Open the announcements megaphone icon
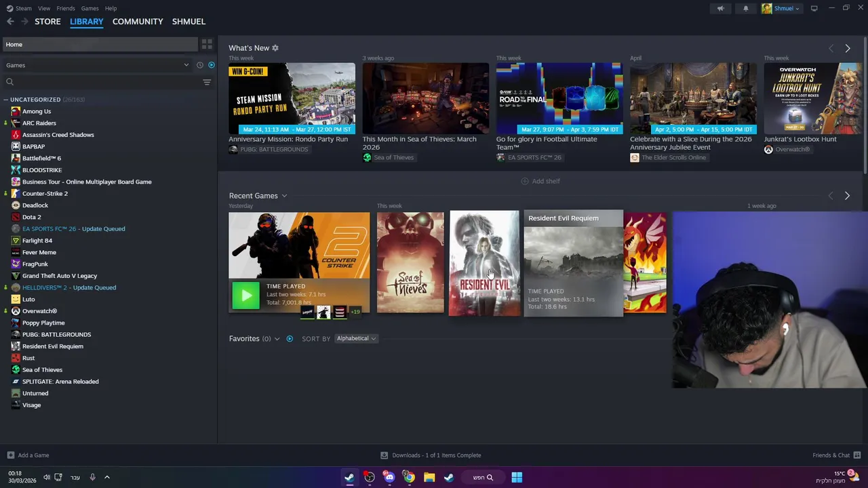This screenshot has width=868, height=488. click(x=720, y=8)
